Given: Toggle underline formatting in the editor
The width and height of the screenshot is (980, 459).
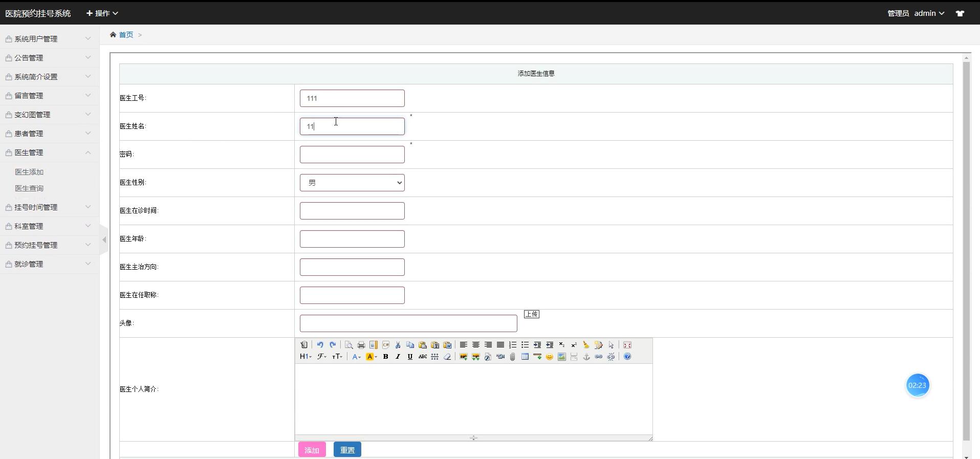Looking at the screenshot, I should coord(410,357).
